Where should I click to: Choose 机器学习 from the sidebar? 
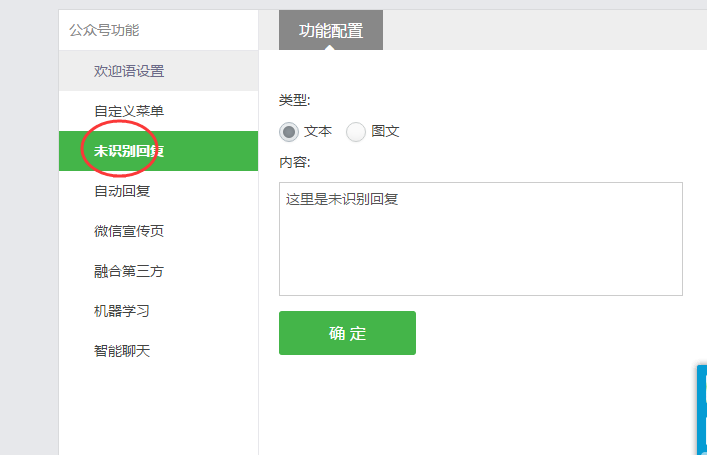tap(158, 311)
